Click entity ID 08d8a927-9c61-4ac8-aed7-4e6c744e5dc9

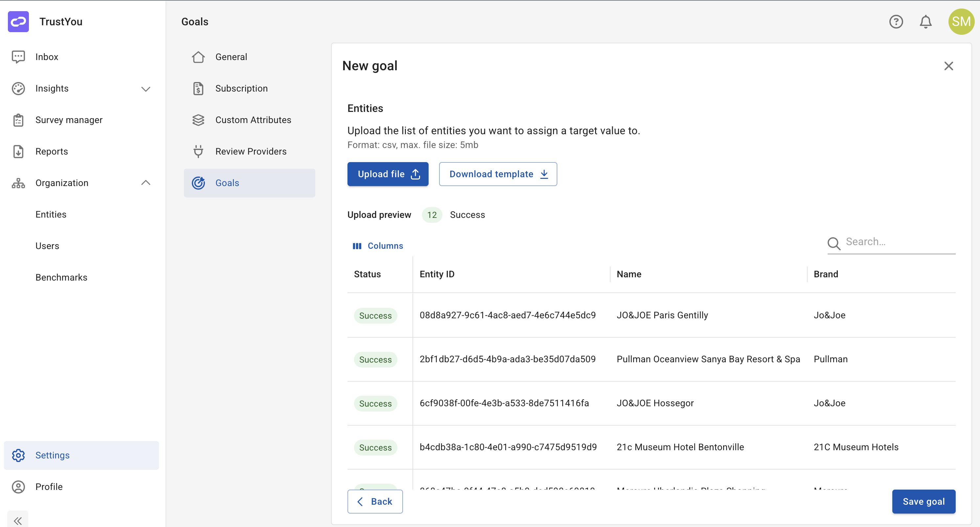(x=507, y=315)
